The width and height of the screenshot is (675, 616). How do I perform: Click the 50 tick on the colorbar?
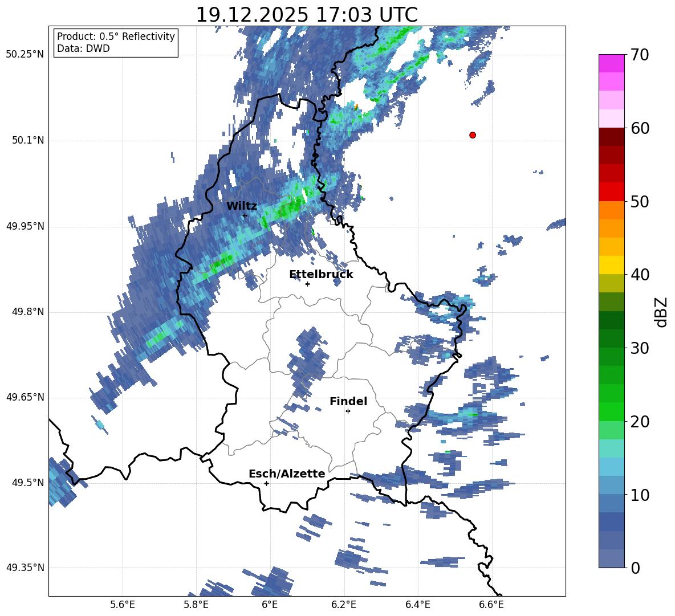tap(640, 202)
